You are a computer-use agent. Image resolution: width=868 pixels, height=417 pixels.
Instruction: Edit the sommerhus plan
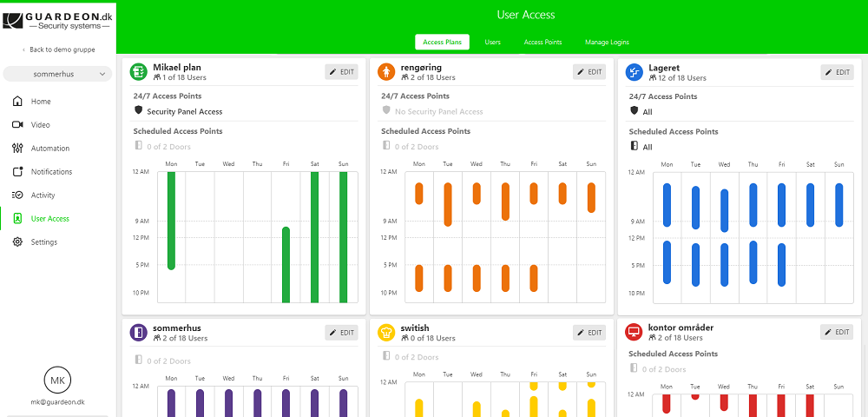tap(341, 332)
